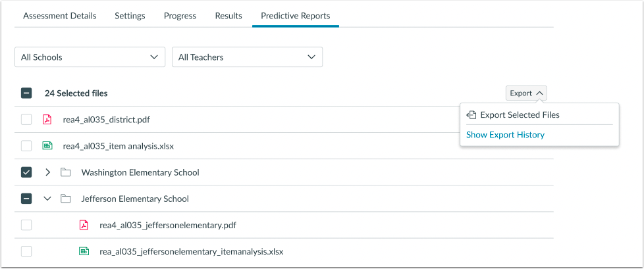Click the Washington Elementary School folder icon
The image size is (644, 269).
coord(65,172)
